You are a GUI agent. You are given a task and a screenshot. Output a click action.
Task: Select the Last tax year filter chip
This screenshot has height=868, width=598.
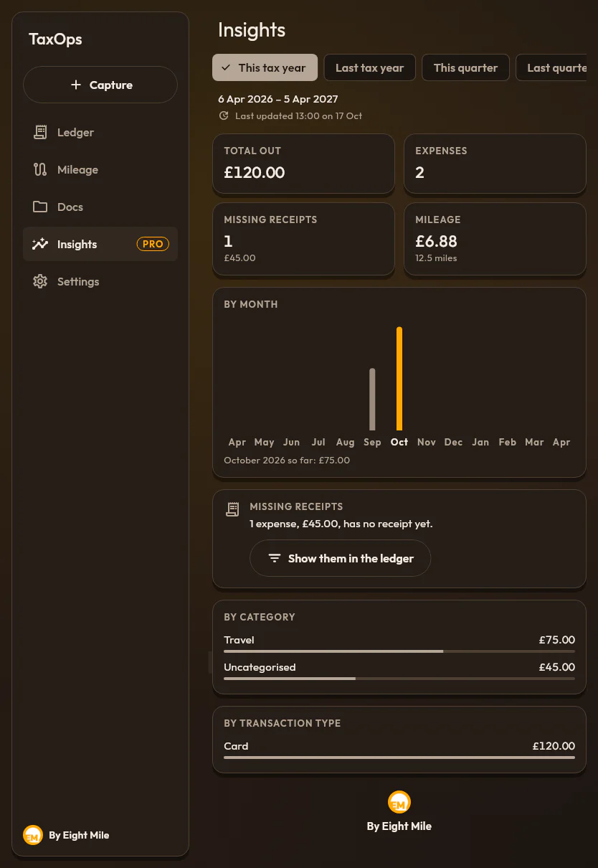coord(369,67)
